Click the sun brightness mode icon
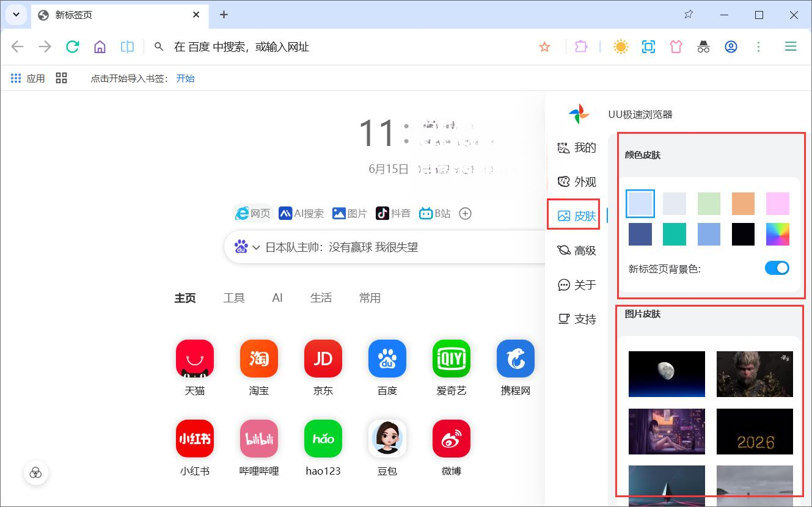The height and width of the screenshot is (507, 812). pyautogui.click(x=621, y=46)
